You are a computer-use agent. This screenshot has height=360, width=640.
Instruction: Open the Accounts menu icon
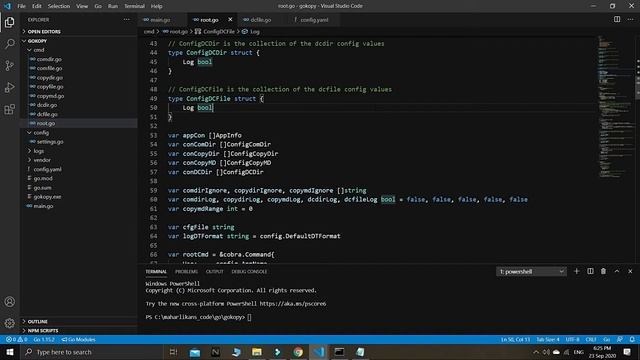[10, 302]
